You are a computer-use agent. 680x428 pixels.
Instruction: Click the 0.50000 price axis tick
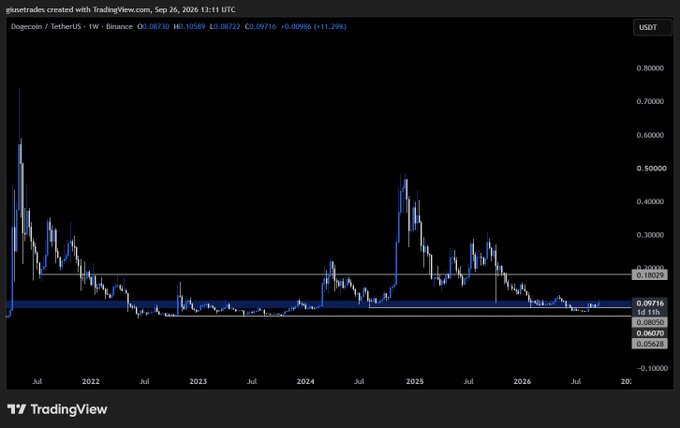click(x=651, y=168)
